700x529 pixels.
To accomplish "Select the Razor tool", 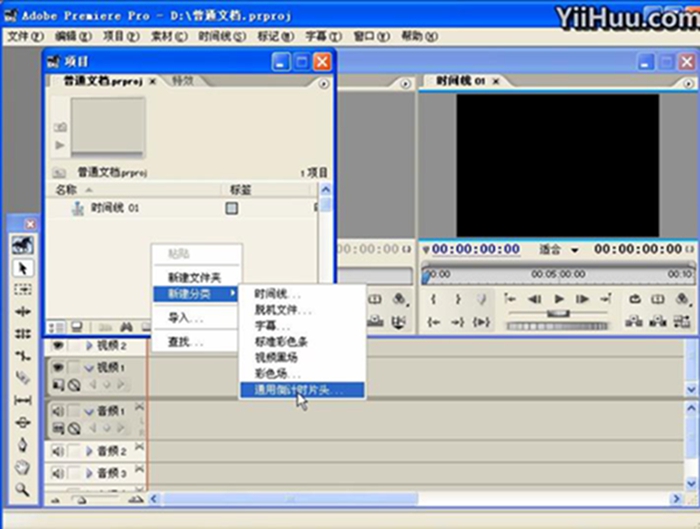I will pyautogui.click(x=22, y=378).
